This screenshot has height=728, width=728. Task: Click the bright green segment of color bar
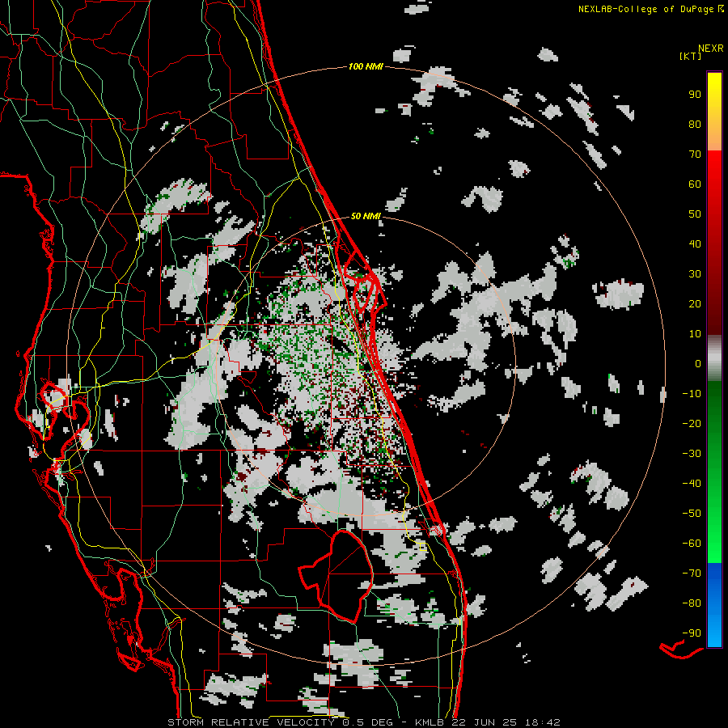click(714, 534)
